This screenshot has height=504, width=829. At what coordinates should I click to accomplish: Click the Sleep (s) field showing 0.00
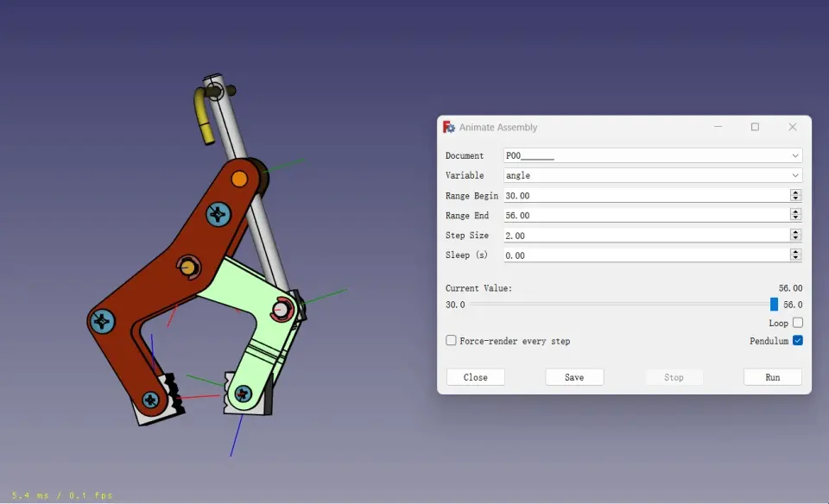[646, 255]
